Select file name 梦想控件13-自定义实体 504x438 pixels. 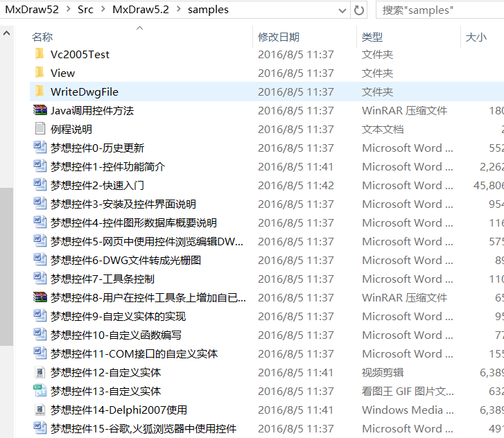pyautogui.click(x=105, y=391)
